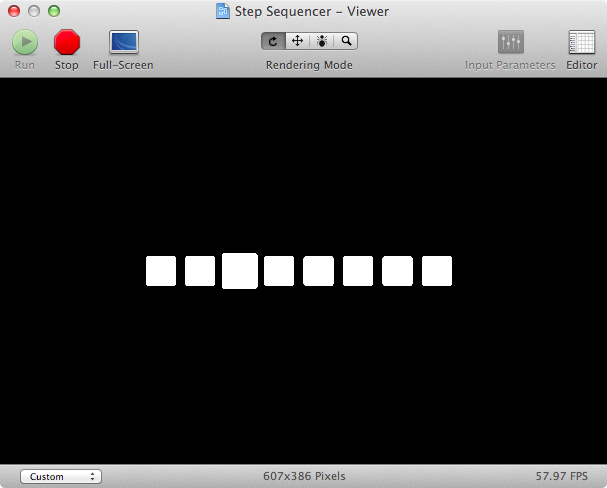This screenshot has width=607, height=488.
Task: Open the Editor window
Action: pos(581,42)
